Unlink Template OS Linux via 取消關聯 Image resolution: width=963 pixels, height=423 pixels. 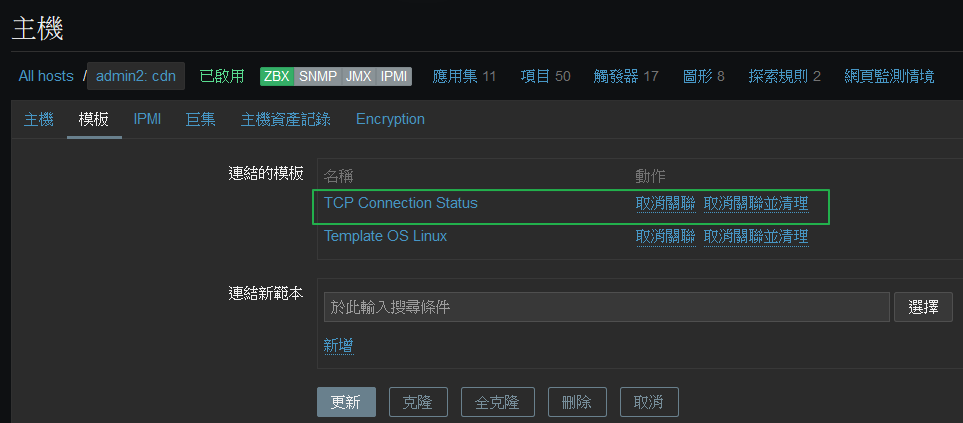(665, 236)
